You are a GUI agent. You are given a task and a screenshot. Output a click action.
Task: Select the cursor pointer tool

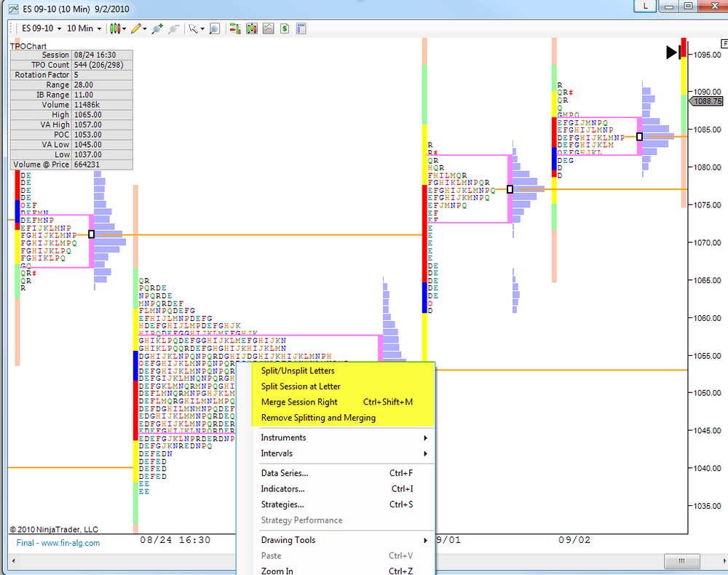(191, 28)
